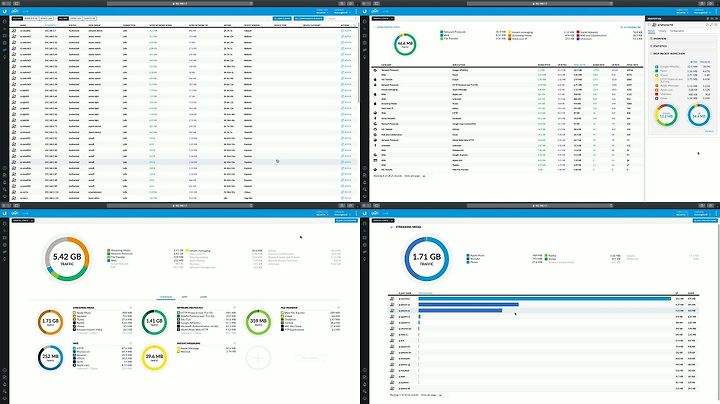Screen dimensions: 720x404
Task: Toggle the Network Protocols legend entry next to the 5.42 GB donut
Action: (119, 254)
